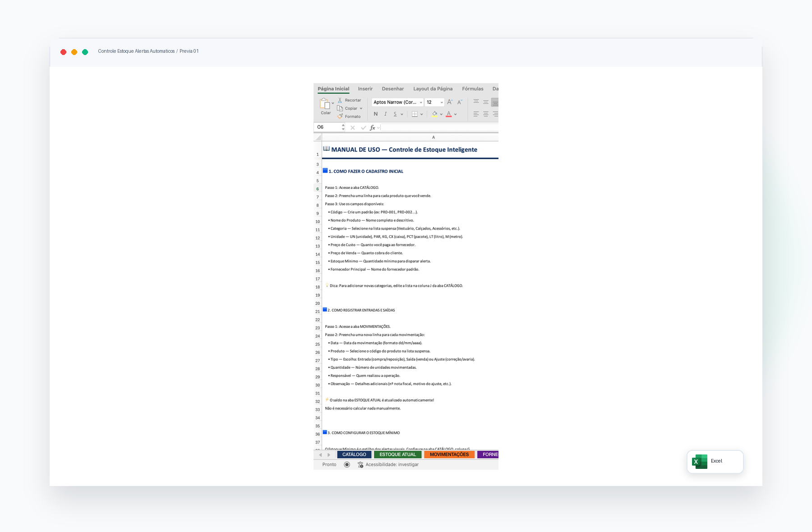This screenshot has height=532, width=812.
Task: Expand the fx function dropdown chevron
Action: 378,128
